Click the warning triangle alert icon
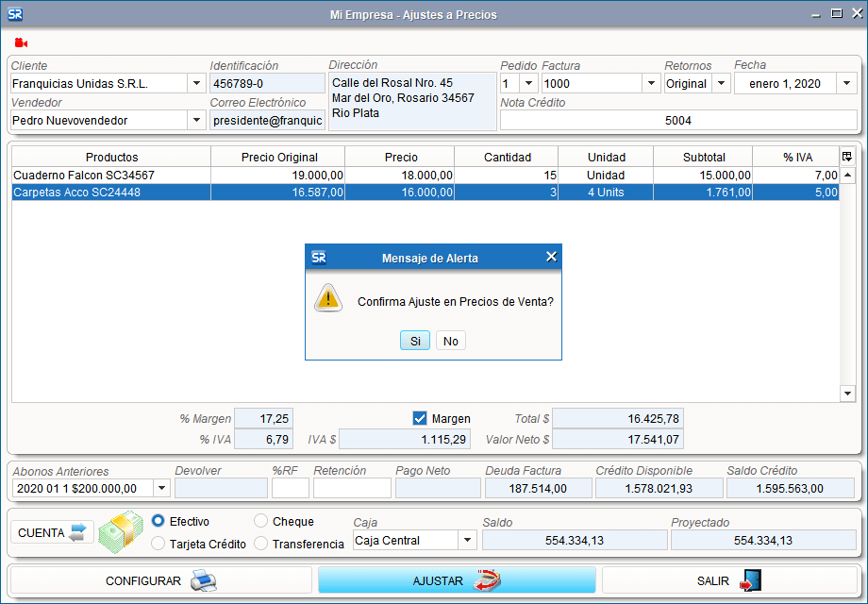The height and width of the screenshot is (604, 868). pos(328,299)
